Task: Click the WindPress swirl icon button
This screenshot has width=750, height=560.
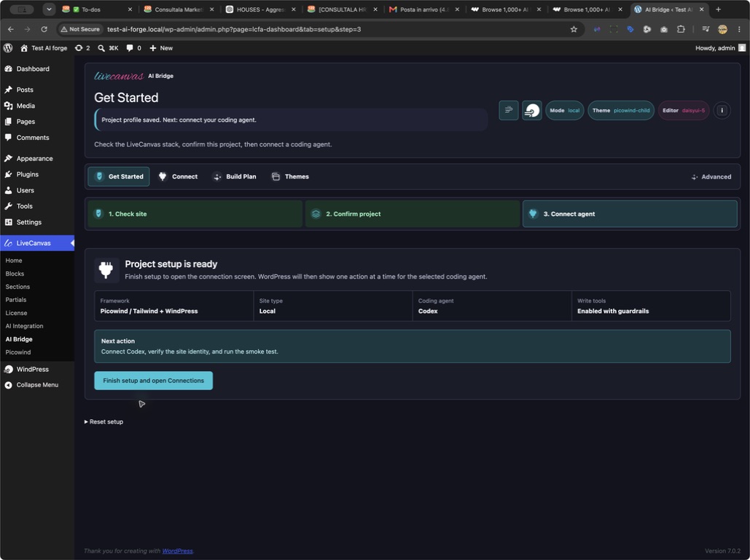Action: [x=532, y=110]
